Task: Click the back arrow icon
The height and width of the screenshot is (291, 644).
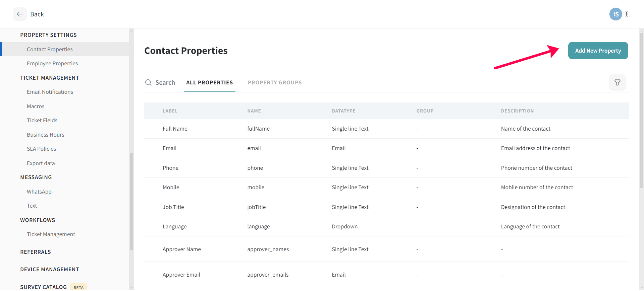Action: (x=20, y=14)
